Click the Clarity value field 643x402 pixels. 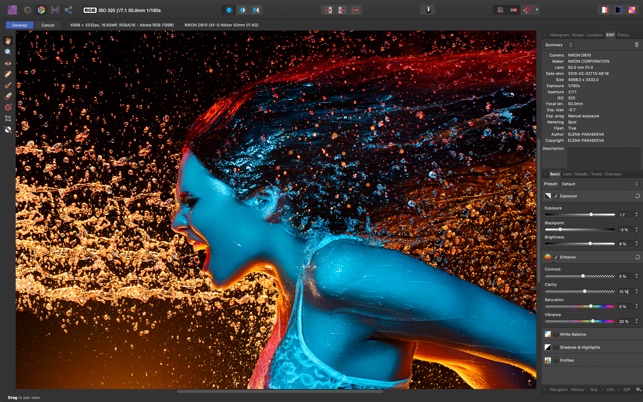pyautogui.click(x=625, y=291)
